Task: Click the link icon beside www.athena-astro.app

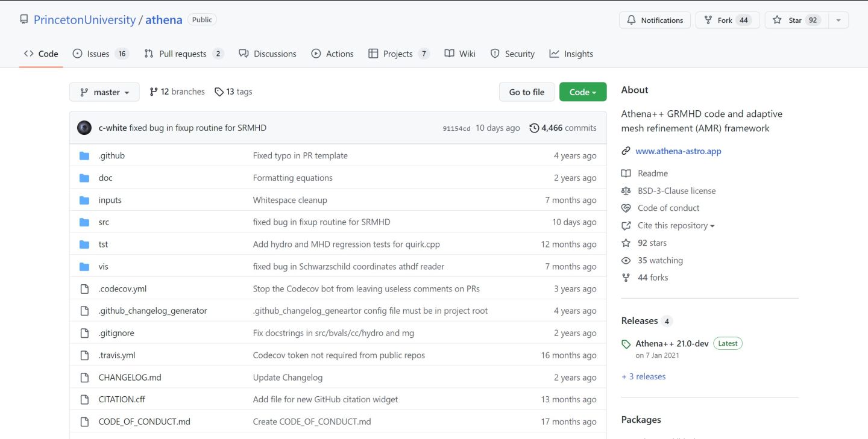Action: pos(626,151)
